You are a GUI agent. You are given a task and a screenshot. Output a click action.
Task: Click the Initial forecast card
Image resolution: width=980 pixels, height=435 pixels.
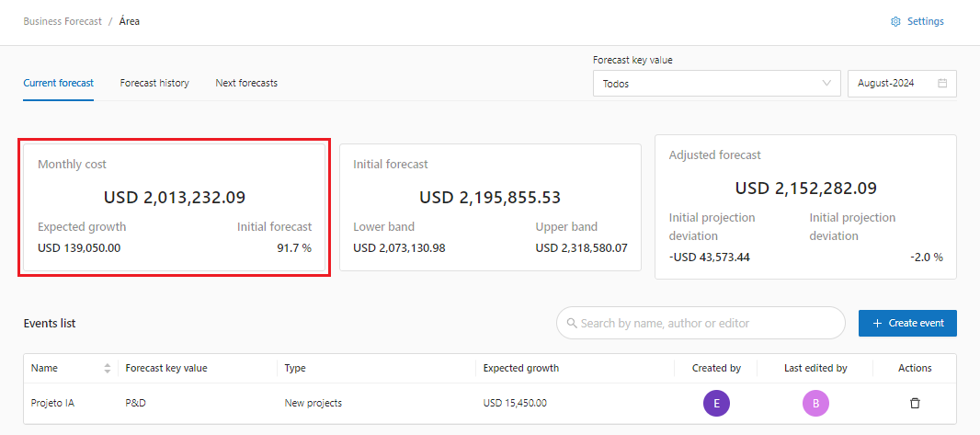490,207
